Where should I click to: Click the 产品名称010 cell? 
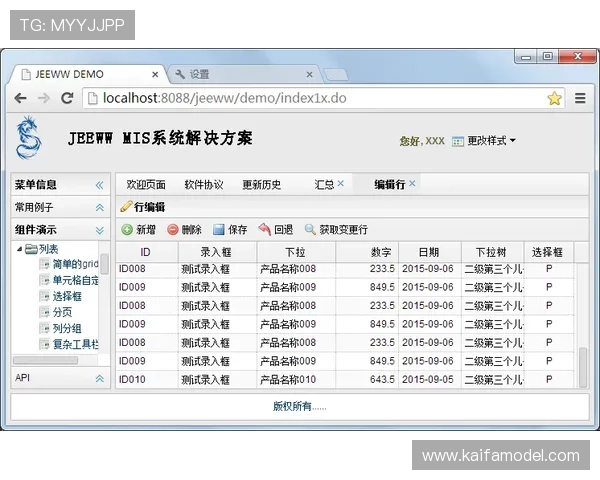[x=296, y=379]
